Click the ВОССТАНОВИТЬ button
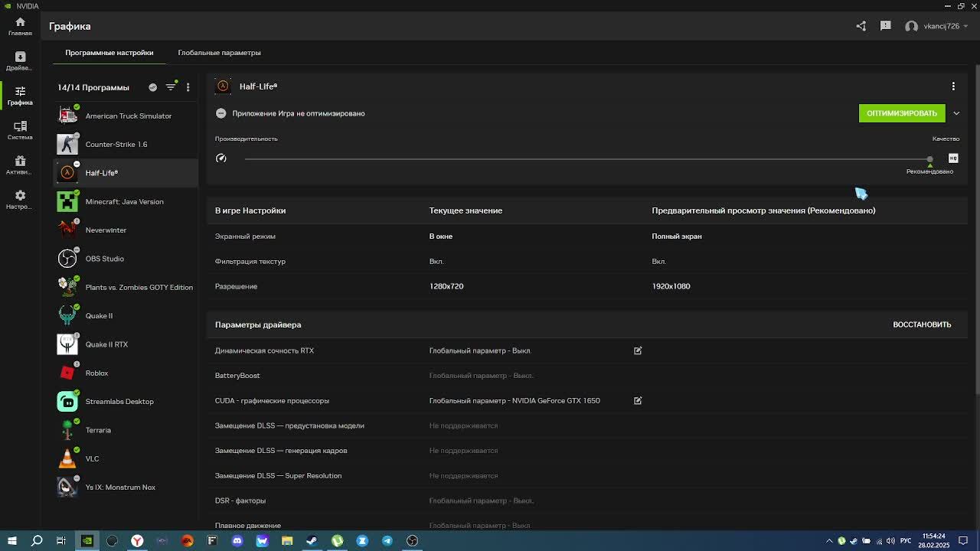 coord(922,324)
